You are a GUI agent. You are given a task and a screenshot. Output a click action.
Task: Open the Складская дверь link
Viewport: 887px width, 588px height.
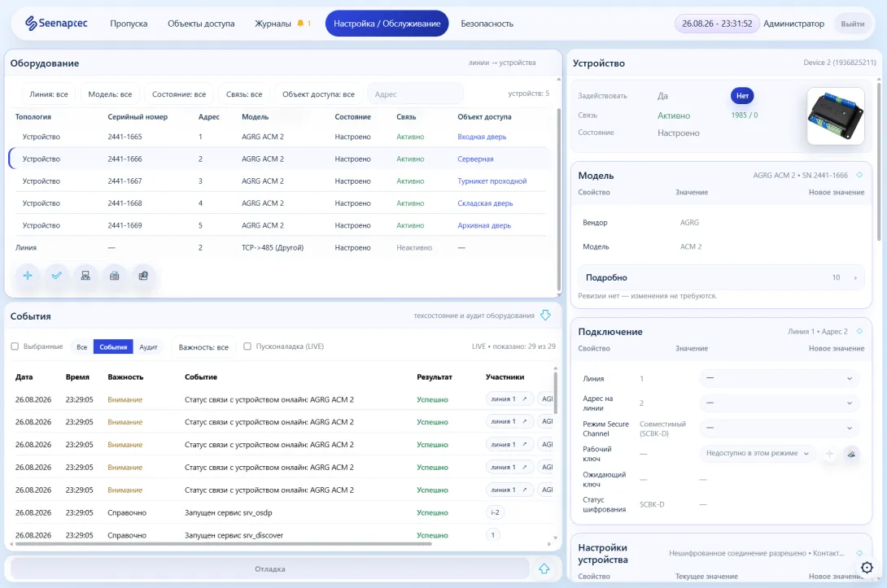[485, 203]
